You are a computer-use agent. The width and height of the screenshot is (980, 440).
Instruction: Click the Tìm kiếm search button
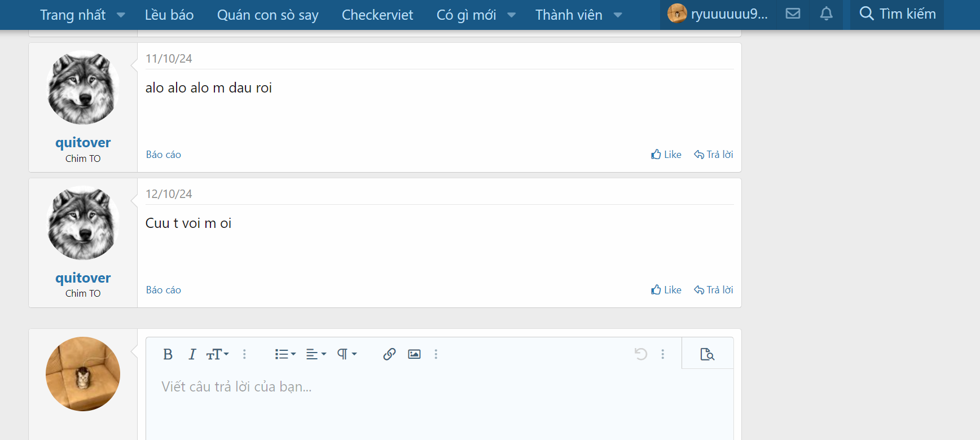(x=897, y=14)
